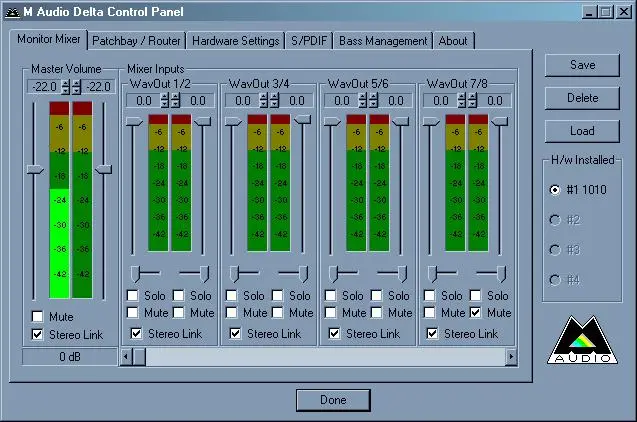The image size is (637, 422).
Task: Mute WavOut 1/2 right channel
Action: [178, 312]
